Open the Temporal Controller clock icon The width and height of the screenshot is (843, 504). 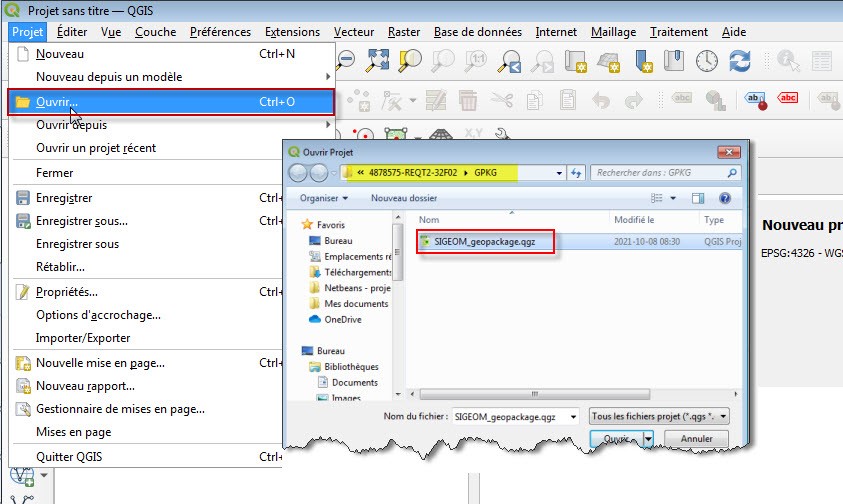[x=707, y=61]
